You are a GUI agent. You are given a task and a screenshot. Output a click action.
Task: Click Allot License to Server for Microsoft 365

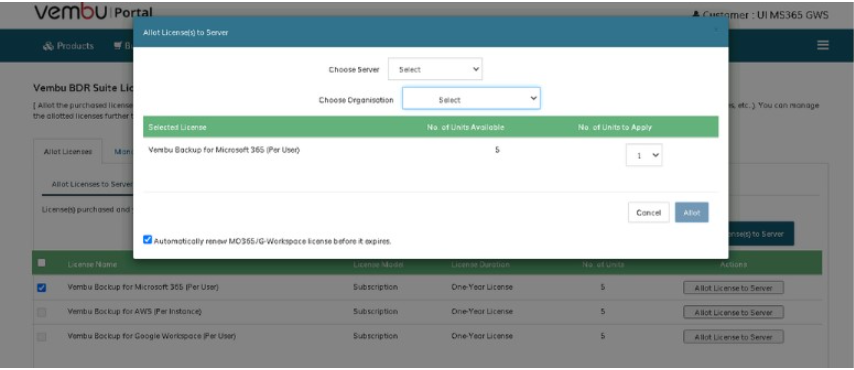click(733, 288)
